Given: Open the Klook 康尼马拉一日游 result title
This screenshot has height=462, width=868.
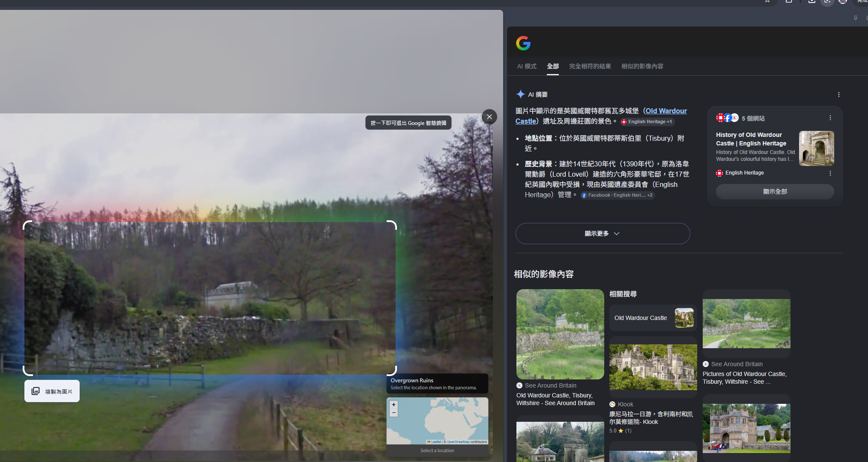Looking at the screenshot, I should (x=651, y=418).
